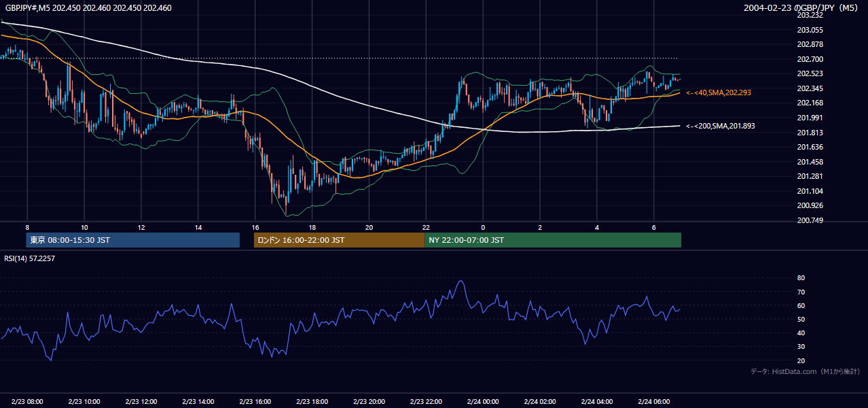This screenshot has width=868, height=408.
Task: Click the 2/24 02:00 time label
Action: pyautogui.click(x=540, y=402)
